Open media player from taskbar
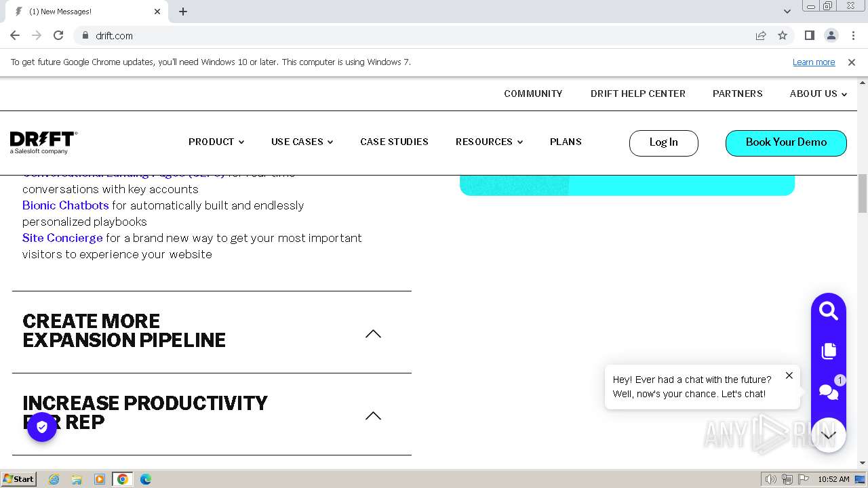The width and height of the screenshot is (868, 488). (100, 479)
